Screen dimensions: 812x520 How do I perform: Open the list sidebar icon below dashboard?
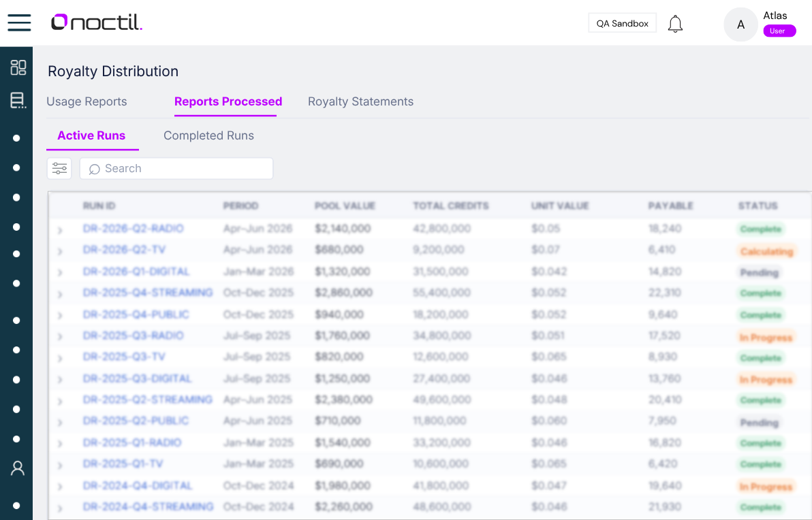(18, 100)
